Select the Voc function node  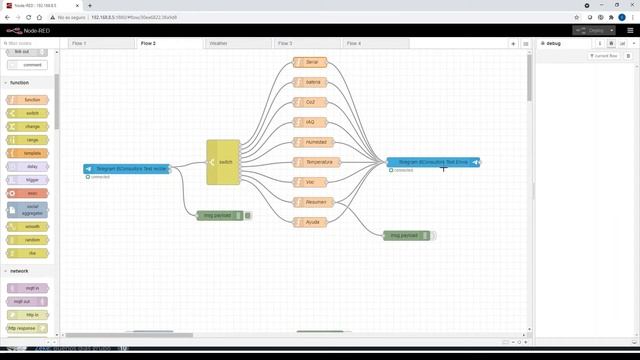click(x=310, y=182)
